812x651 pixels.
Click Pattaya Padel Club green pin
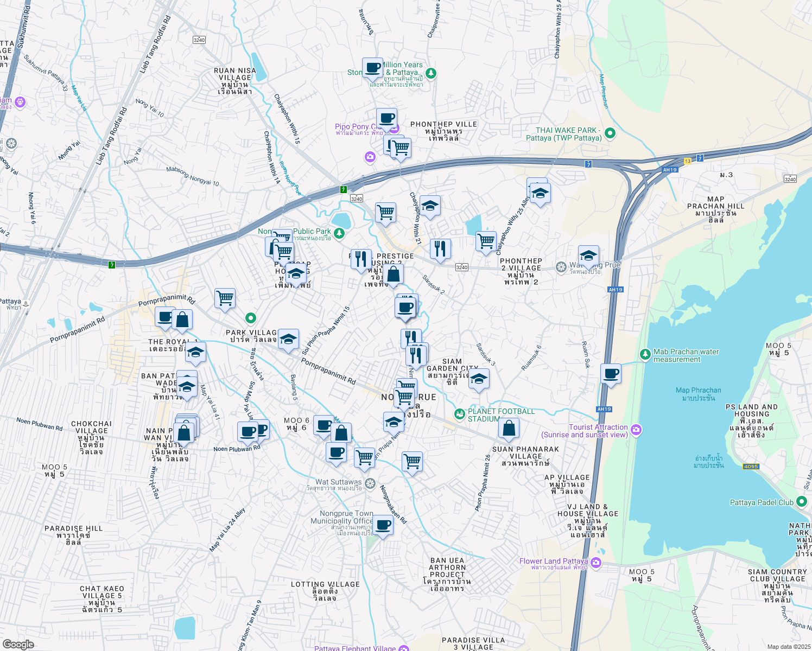click(x=802, y=502)
